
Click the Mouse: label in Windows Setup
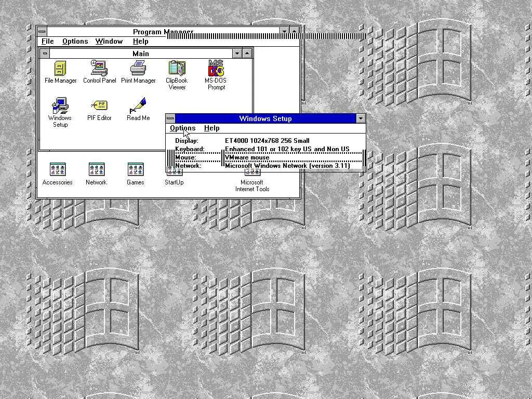185,157
